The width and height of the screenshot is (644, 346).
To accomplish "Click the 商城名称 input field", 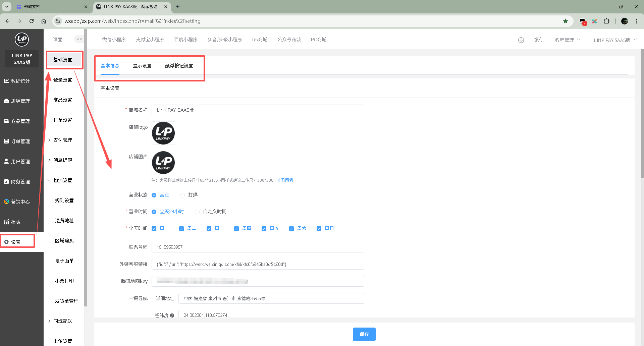I will point(258,110).
